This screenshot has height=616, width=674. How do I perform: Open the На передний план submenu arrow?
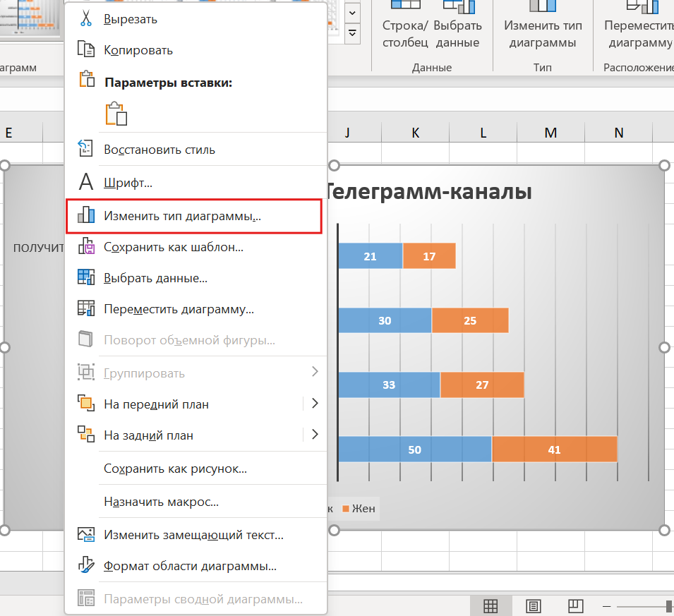click(315, 404)
